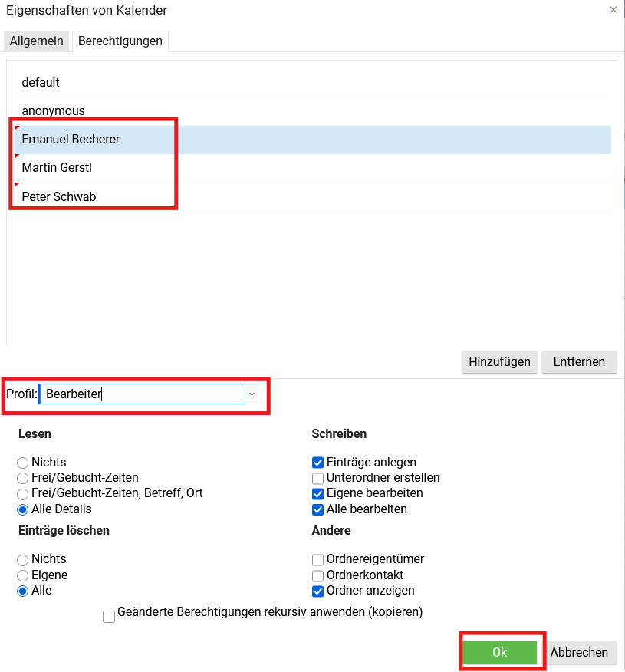Open the Profil dropdown arrow
Viewport: 625px width, 672px height.
click(x=252, y=394)
